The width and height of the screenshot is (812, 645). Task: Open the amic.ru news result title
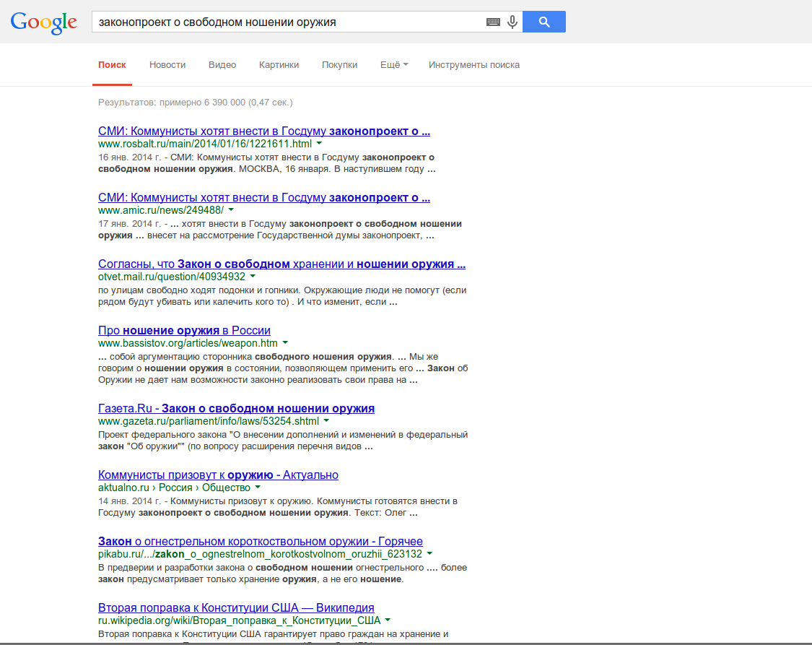tap(264, 197)
